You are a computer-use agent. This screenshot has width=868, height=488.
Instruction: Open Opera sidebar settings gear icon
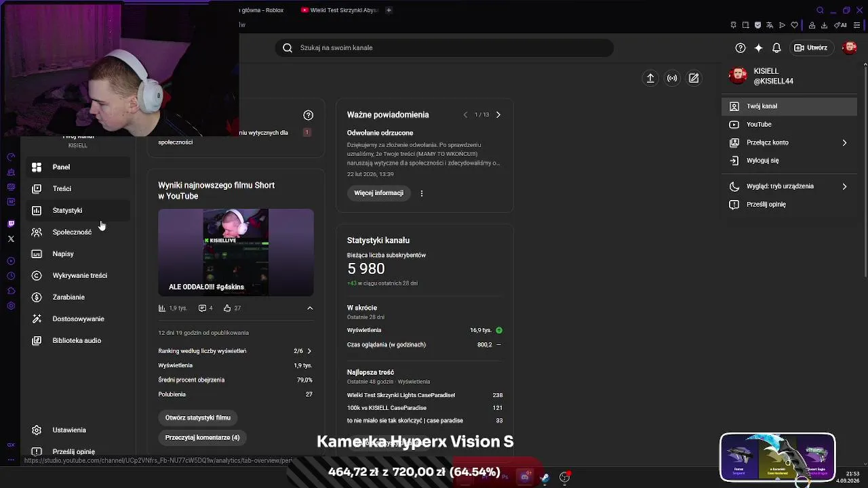(11, 306)
